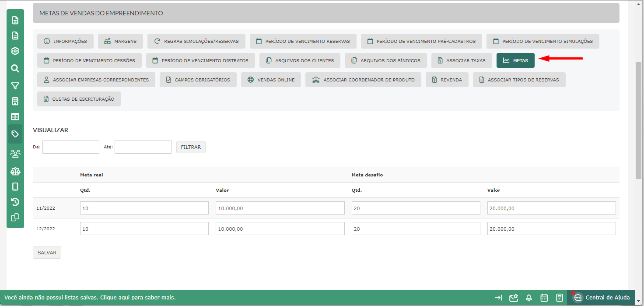Click the 11/2022 row label
The width and height of the screenshot is (644, 306).
click(45, 208)
